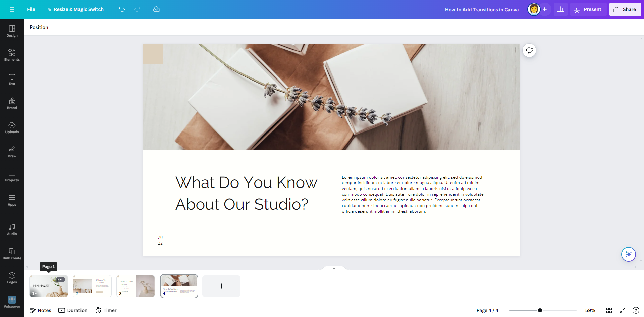Adjust the zoom slider handle
This screenshot has width=644, height=317.
coord(540,310)
